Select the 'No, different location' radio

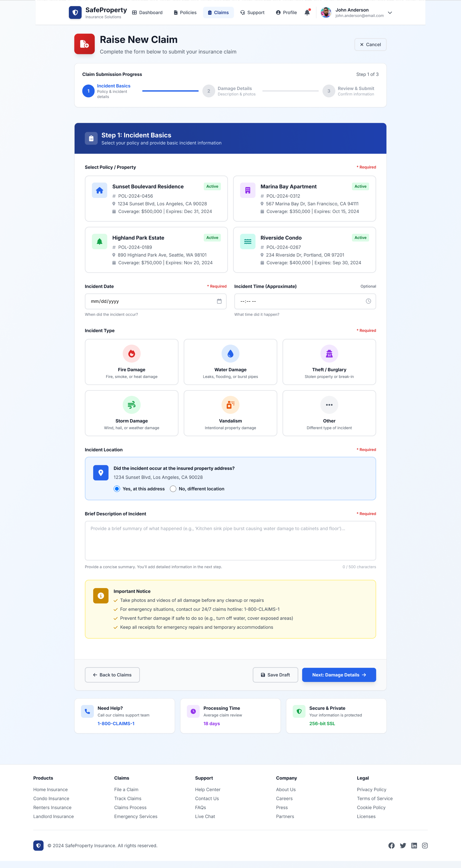(x=173, y=489)
